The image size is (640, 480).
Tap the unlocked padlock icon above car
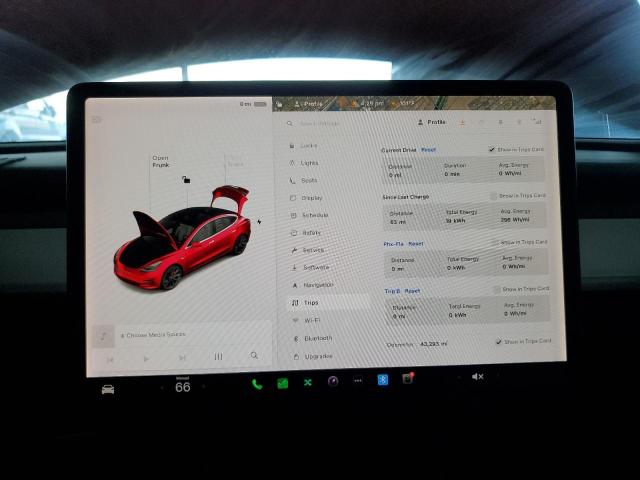(186, 180)
